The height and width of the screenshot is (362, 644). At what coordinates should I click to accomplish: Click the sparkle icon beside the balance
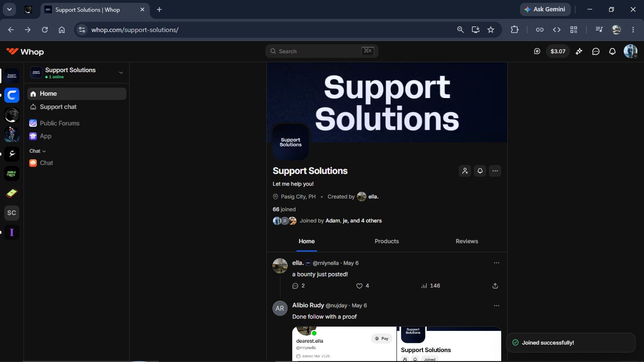pyautogui.click(x=579, y=51)
